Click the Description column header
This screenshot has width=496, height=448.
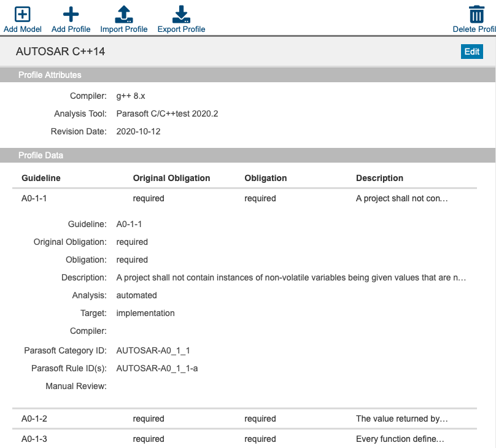[379, 178]
